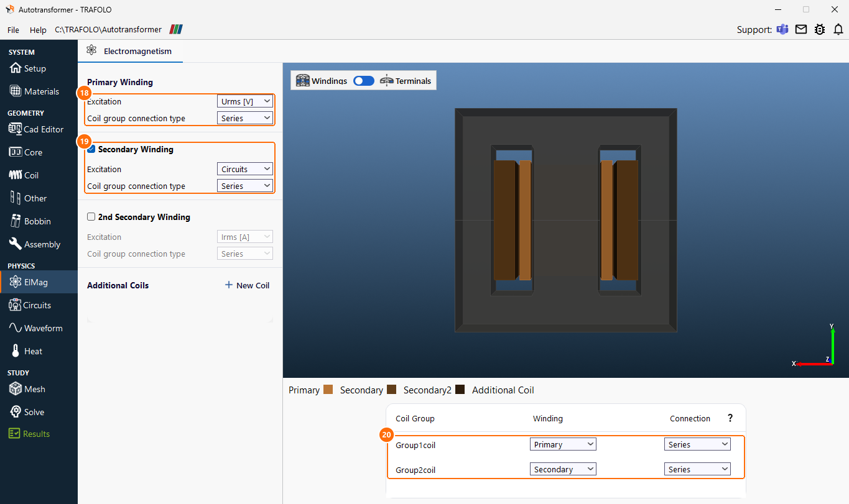The height and width of the screenshot is (504, 849).
Task: Open the notifications bell
Action: pyautogui.click(x=838, y=29)
